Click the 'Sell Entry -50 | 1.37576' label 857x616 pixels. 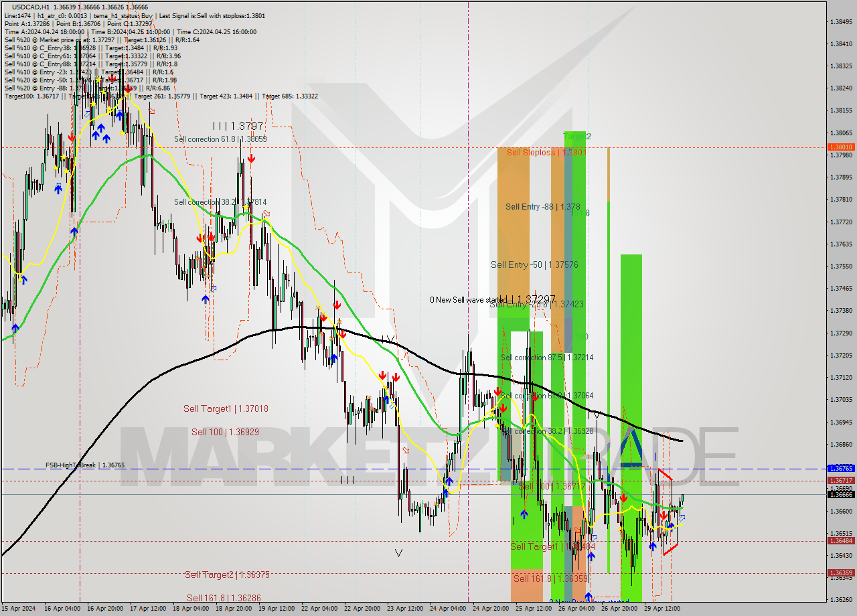click(534, 264)
